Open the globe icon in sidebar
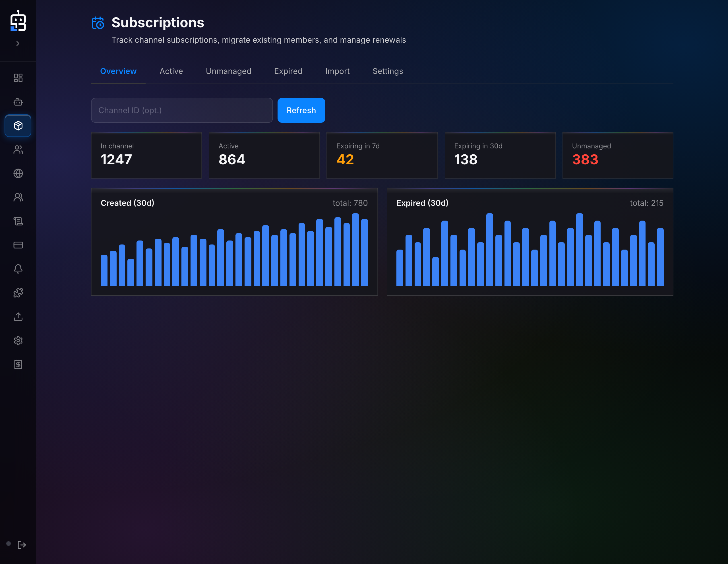728x564 pixels. coord(18,174)
